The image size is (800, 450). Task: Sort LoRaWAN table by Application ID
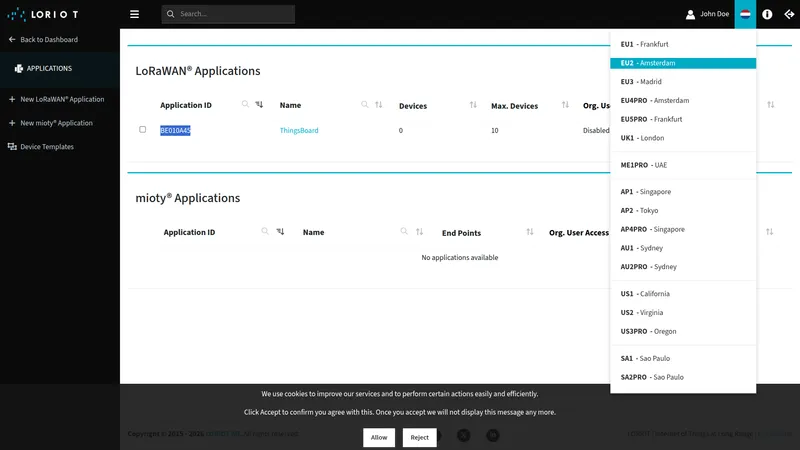click(x=259, y=104)
